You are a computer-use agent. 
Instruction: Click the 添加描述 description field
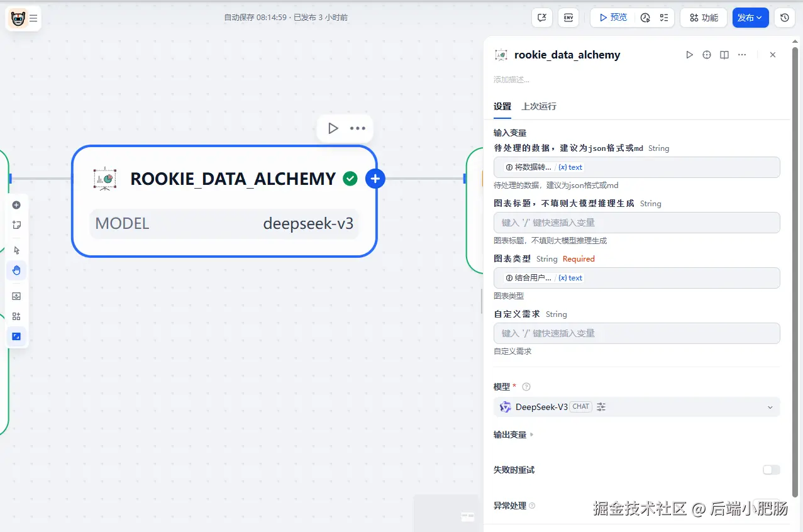pos(511,80)
